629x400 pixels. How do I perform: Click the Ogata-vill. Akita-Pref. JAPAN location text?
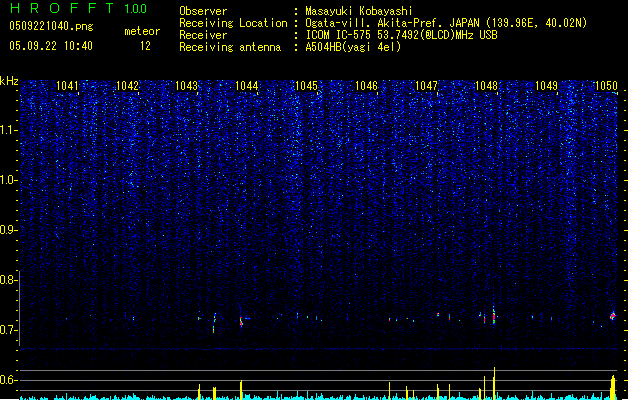coord(446,23)
